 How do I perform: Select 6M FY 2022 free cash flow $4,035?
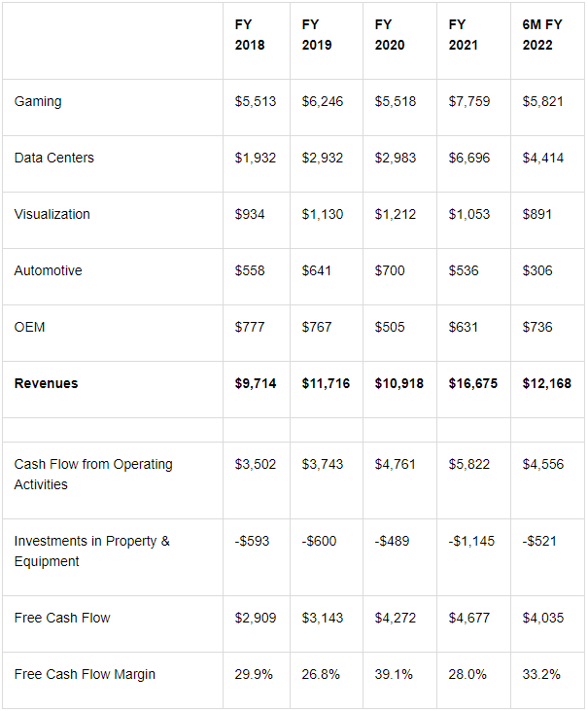click(543, 618)
